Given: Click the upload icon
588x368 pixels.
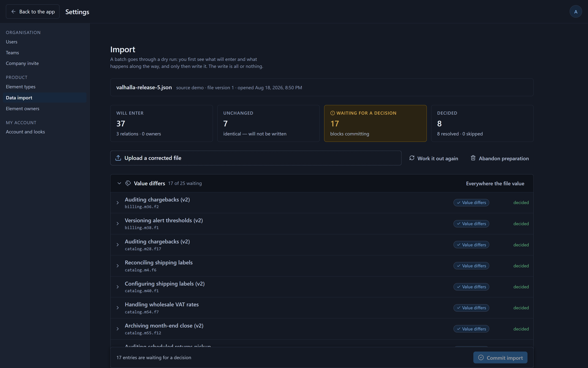Looking at the screenshot, I should (118, 158).
